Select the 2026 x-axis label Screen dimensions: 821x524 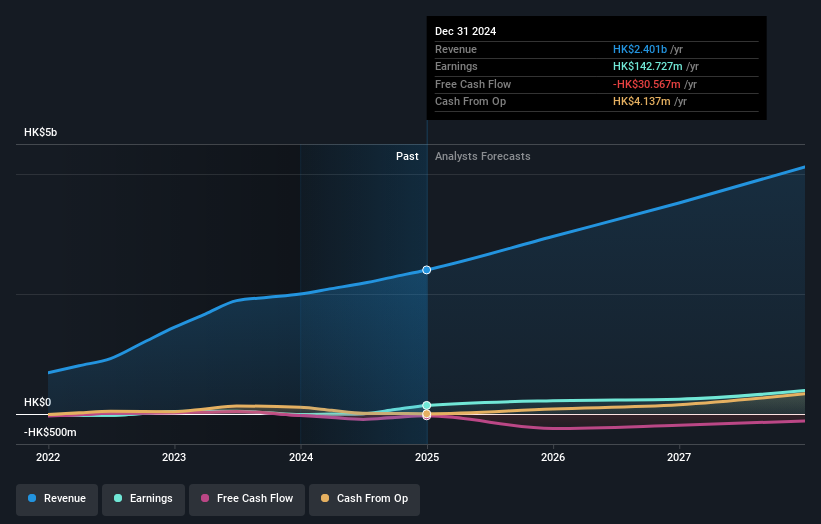[x=553, y=458]
